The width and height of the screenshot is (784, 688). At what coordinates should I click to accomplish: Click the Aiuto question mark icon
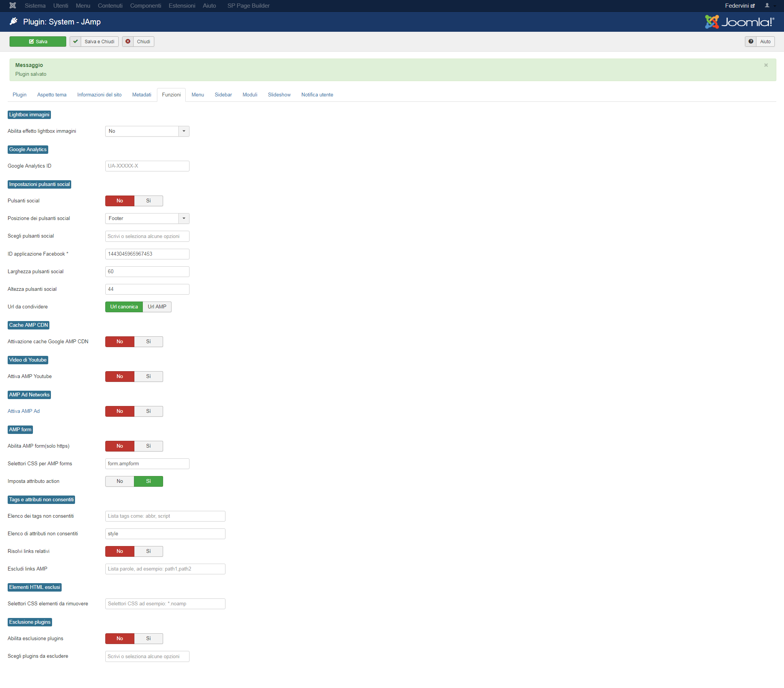[751, 41]
